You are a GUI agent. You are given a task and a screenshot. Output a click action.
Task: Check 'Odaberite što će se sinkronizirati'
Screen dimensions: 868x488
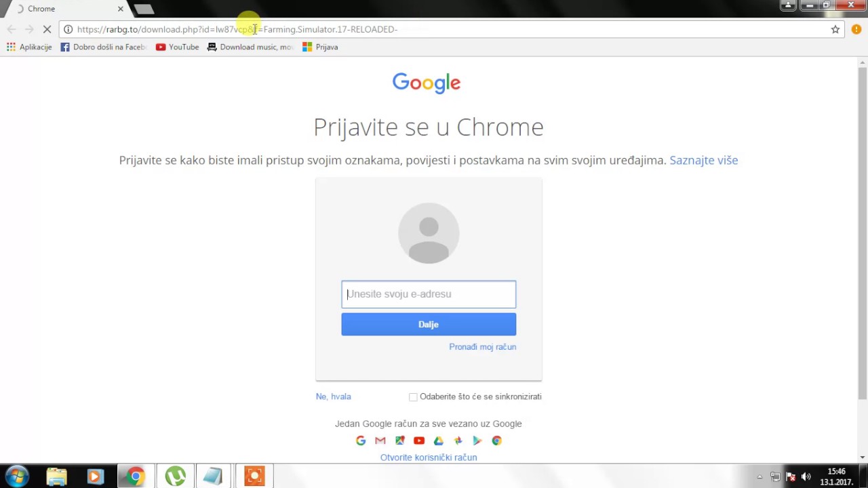[413, 397]
